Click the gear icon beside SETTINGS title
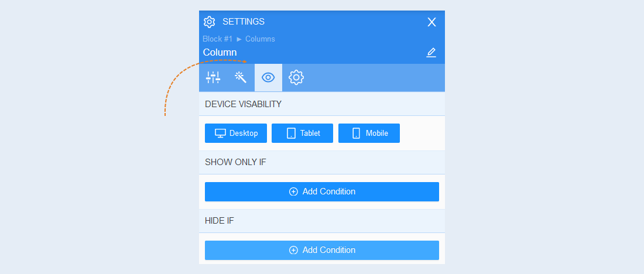Viewport: 644px width, 274px height. (210, 22)
